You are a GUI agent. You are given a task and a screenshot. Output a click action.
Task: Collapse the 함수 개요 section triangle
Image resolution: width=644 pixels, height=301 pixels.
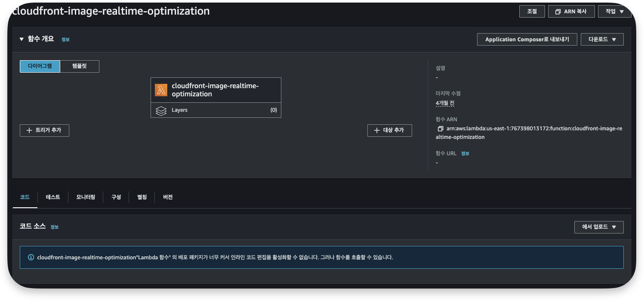[22, 39]
